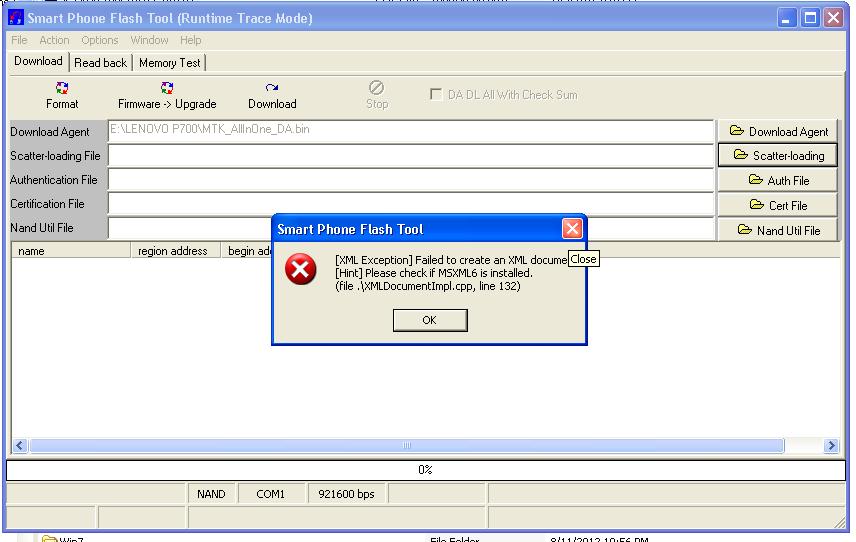Click the Download Agent path field
The height and width of the screenshot is (542, 856).
point(411,130)
